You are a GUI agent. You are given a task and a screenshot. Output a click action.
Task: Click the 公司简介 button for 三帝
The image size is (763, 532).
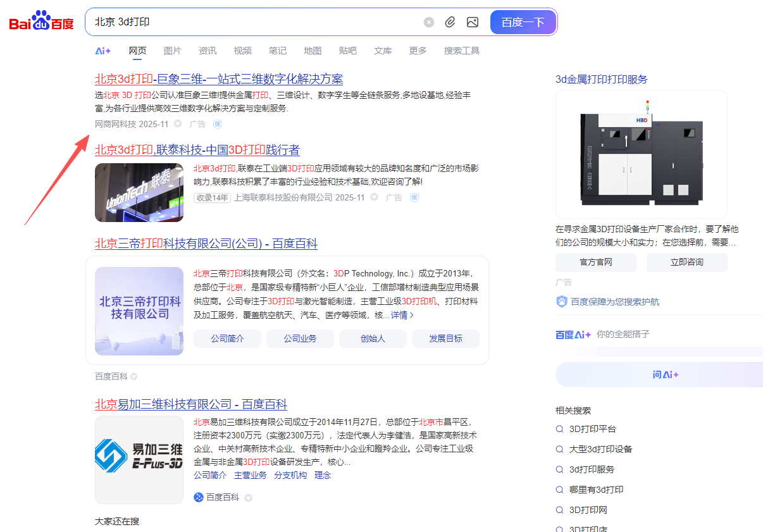[x=227, y=338]
